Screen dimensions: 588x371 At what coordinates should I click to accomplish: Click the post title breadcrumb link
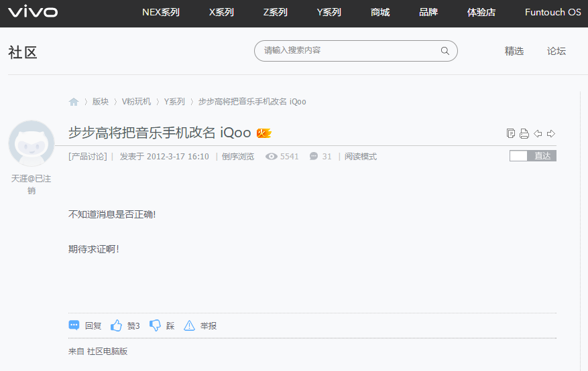(x=252, y=101)
